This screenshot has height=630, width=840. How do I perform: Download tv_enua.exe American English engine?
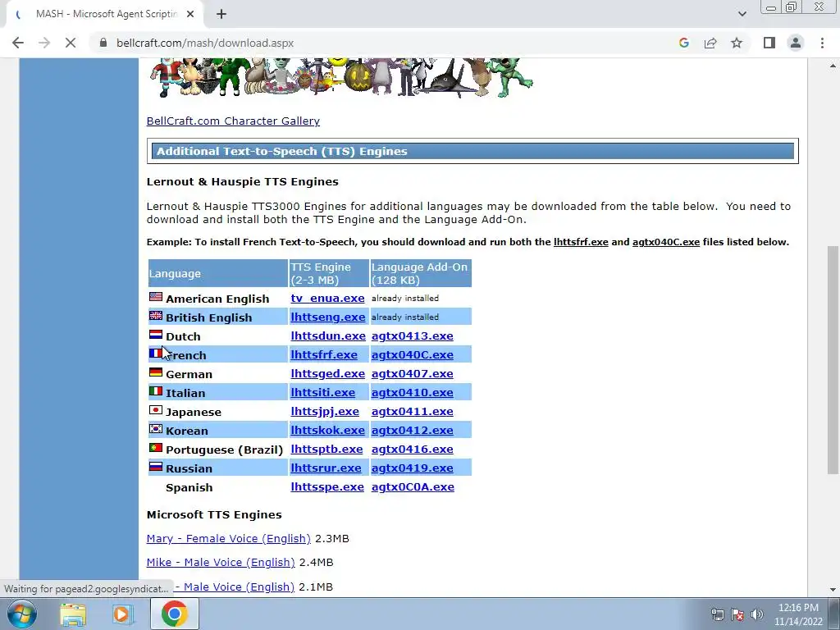[x=327, y=298]
